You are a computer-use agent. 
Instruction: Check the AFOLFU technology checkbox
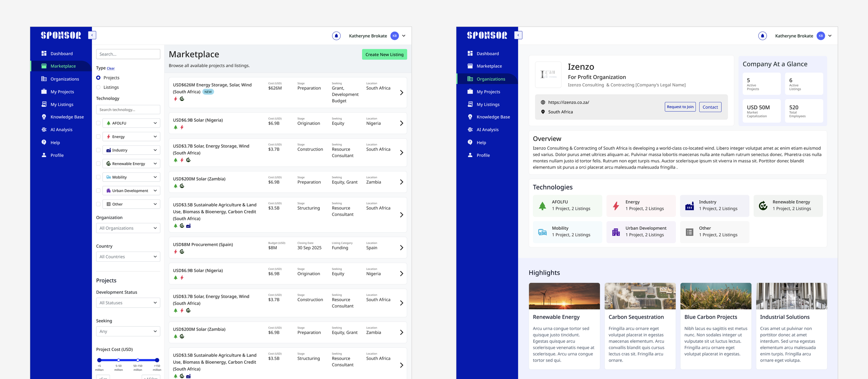(x=98, y=123)
